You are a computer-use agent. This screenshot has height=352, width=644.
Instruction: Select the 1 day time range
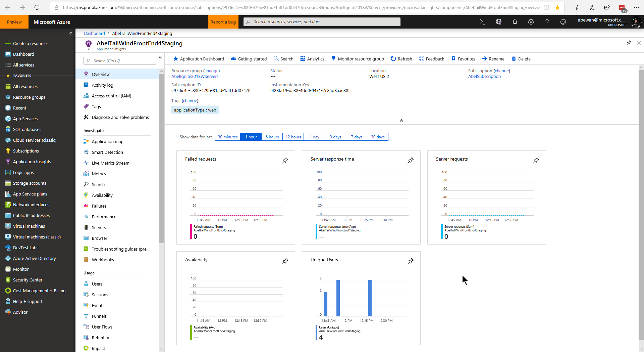314,137
